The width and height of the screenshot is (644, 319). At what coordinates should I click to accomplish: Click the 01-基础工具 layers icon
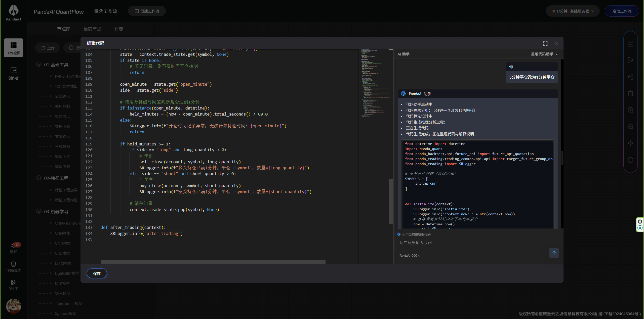39,65
